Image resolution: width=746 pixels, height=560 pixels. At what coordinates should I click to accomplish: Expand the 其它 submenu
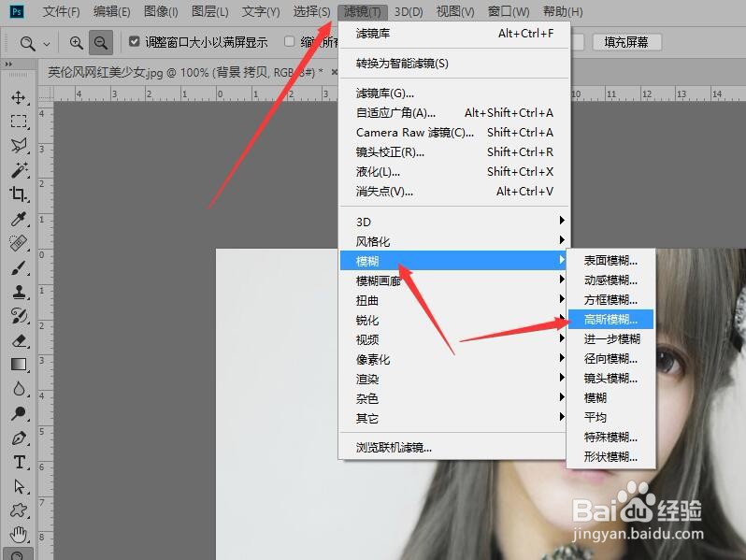coord(454,418)
